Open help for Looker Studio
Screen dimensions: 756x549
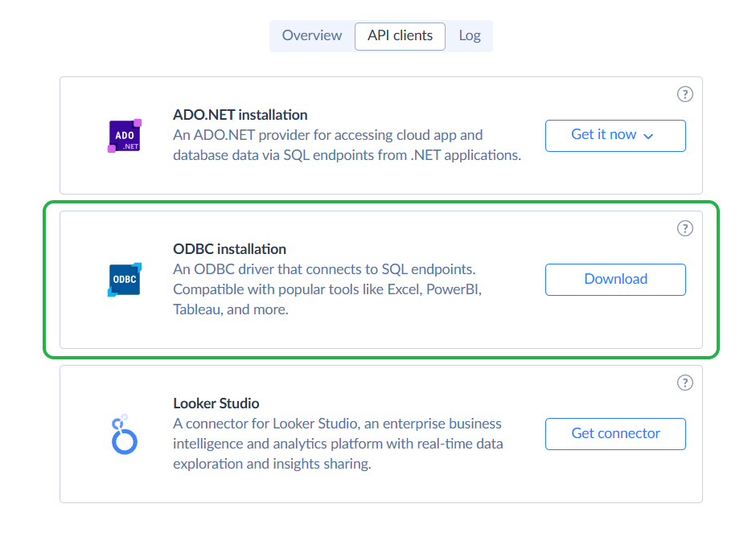684,383
